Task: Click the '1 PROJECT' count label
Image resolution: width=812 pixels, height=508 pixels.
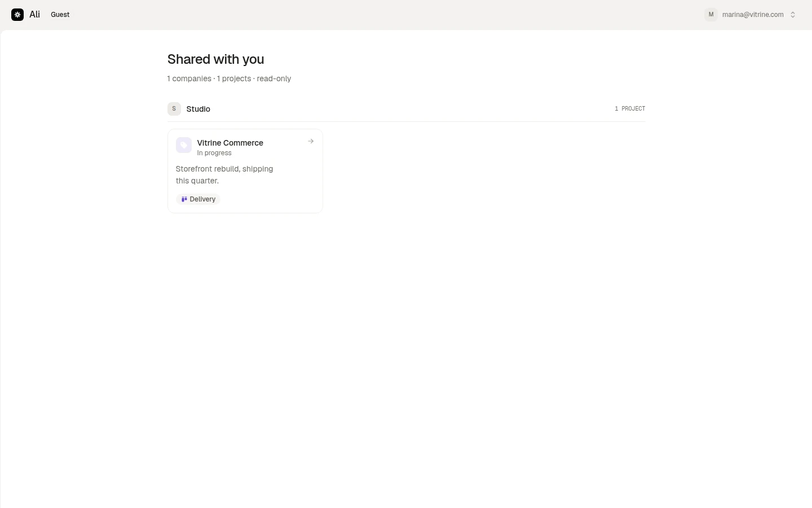Action: click(x=630, y=108)
